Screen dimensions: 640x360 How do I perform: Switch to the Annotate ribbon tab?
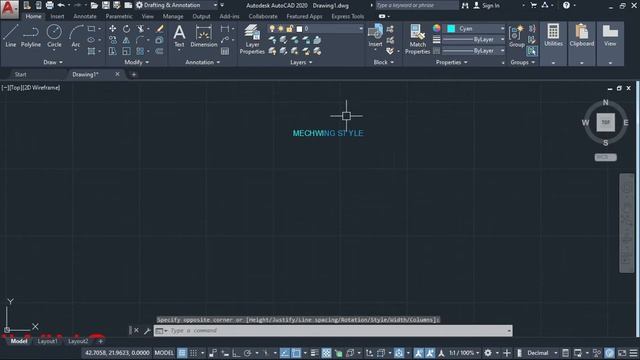point(85,16)
